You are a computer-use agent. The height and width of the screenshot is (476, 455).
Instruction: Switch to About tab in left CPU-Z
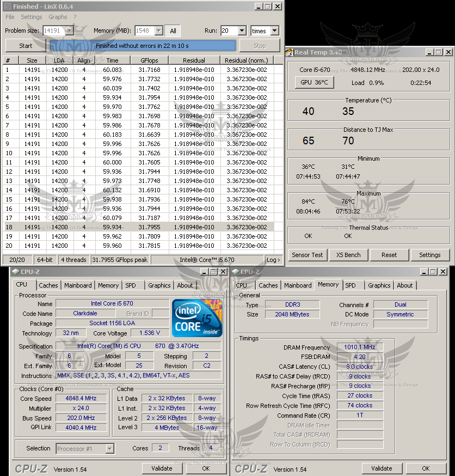point(185,285)
